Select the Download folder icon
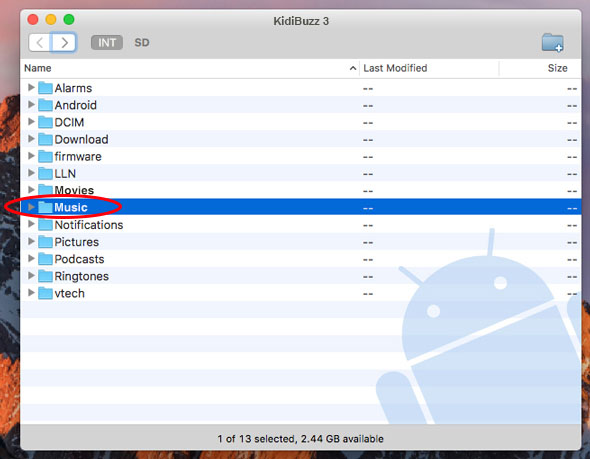This screenshot has width=590, height=459. click(45, 139)
